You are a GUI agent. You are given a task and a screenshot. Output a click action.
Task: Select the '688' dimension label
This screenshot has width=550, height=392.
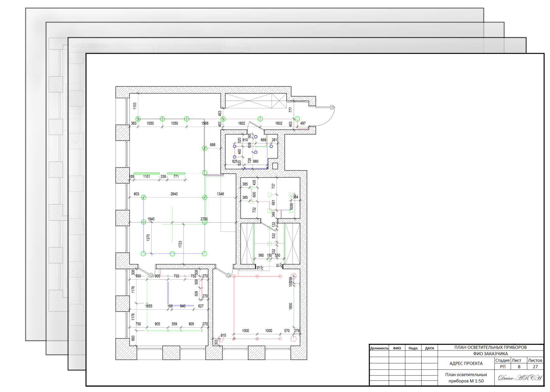(x=213, y=145)
